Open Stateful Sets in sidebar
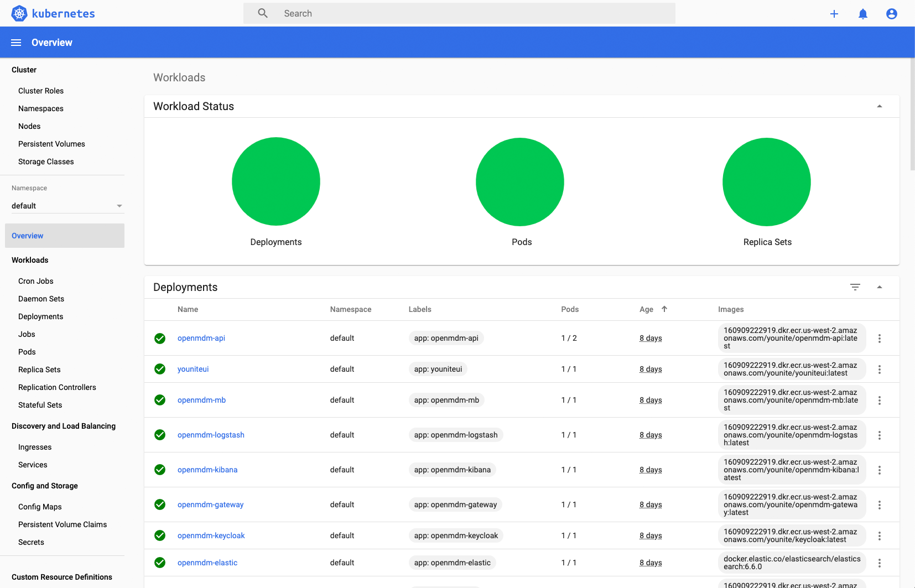 pos(40,405)
